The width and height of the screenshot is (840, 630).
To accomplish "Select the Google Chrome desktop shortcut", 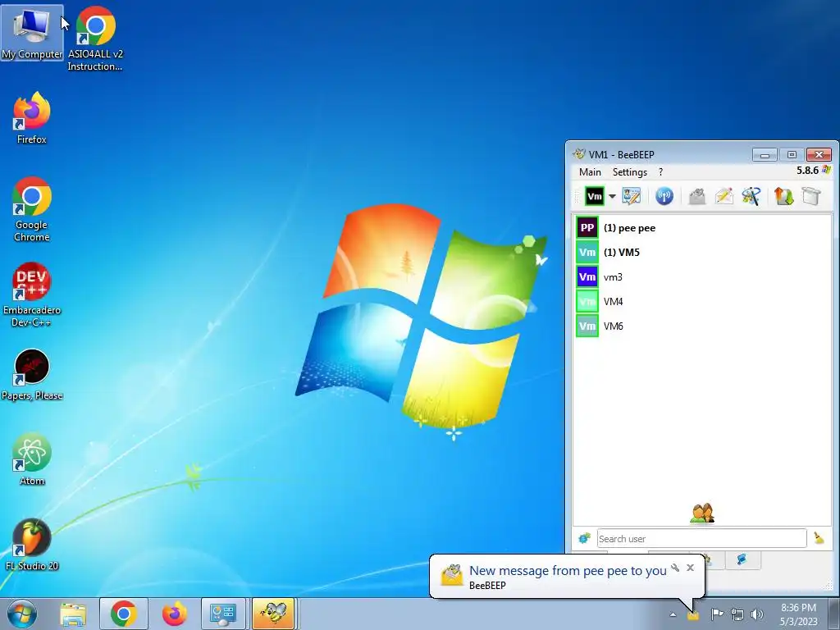I will pos(32,209).
